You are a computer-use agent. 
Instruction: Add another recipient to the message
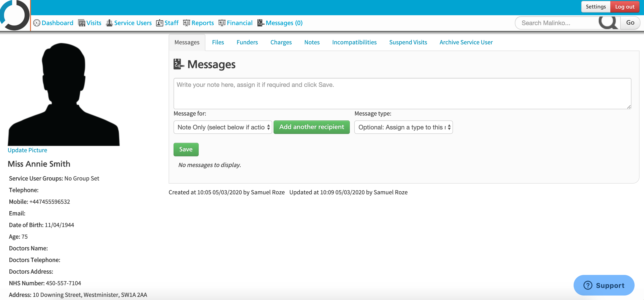click(x=311, y=127)
